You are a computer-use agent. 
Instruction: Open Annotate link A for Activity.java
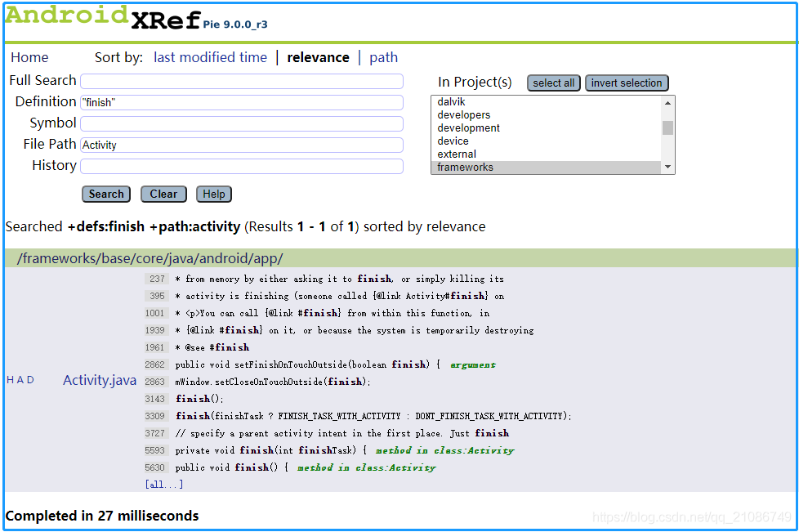point(20,380)
